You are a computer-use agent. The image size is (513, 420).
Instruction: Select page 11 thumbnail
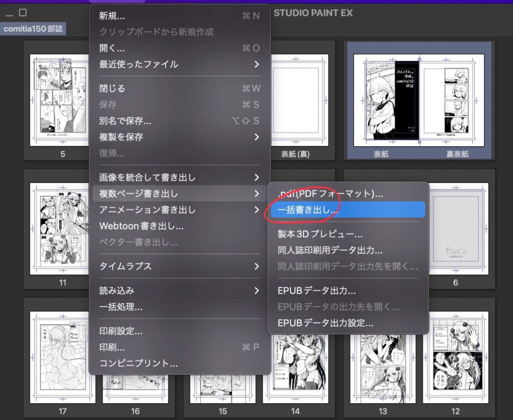(59, 229)
